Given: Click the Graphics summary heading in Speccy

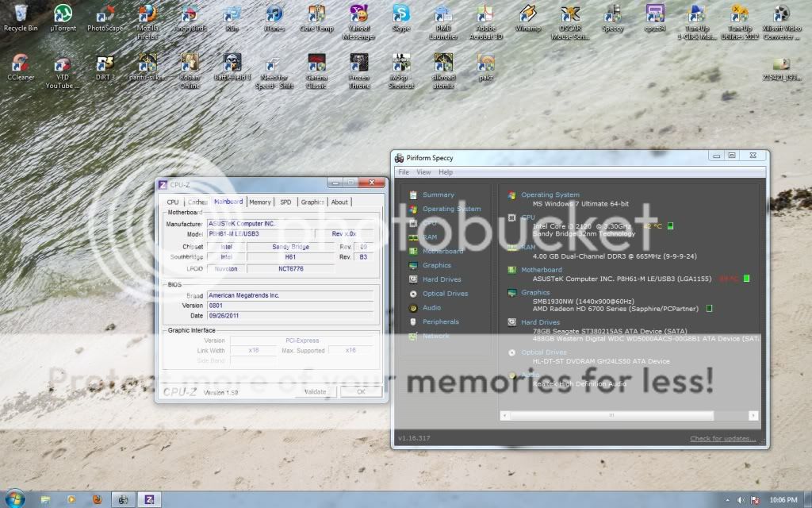Looking at the screenshot, I should tap(535, 292).
